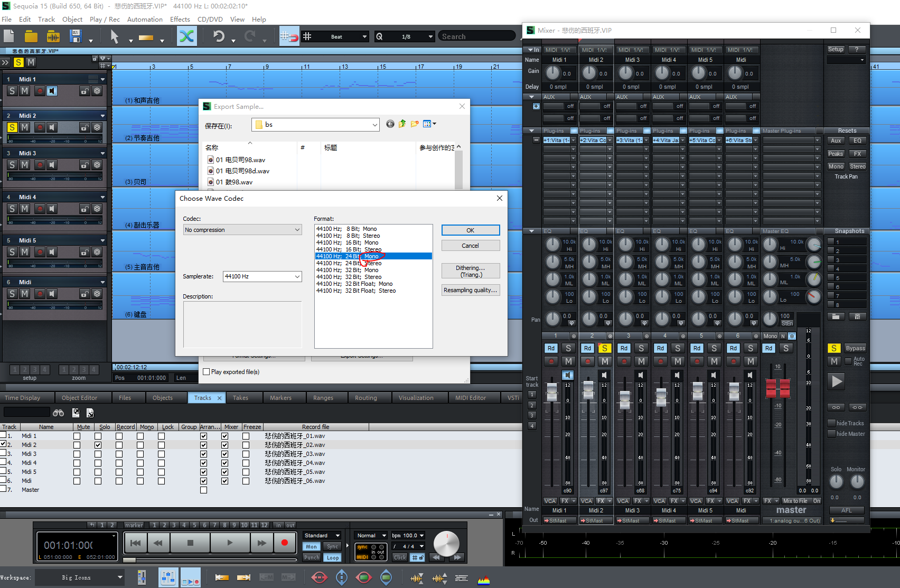Open the Effects menu
The height and width of the screenshot is (588, 900).
[180, 20]
